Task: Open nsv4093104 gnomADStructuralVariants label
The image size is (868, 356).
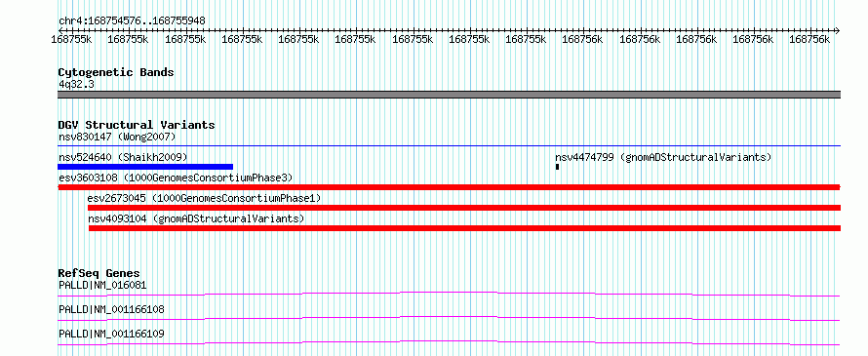Action: click(x=196, y=218)
